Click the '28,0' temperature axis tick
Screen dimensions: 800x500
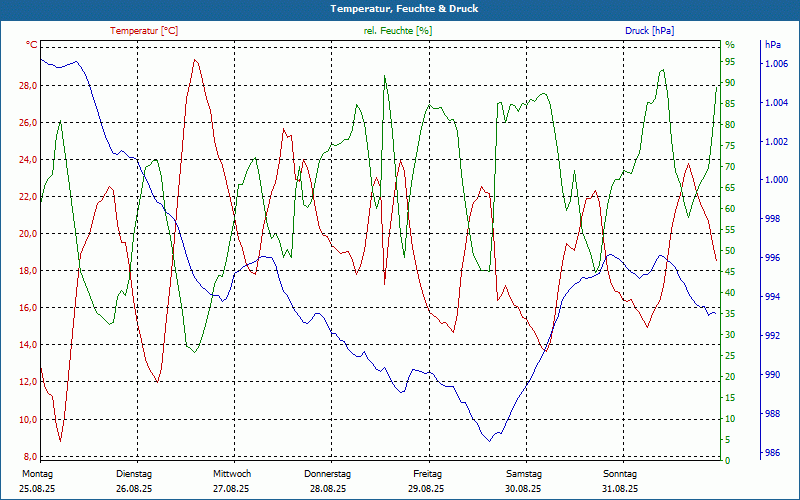click(x=27, y=86)
